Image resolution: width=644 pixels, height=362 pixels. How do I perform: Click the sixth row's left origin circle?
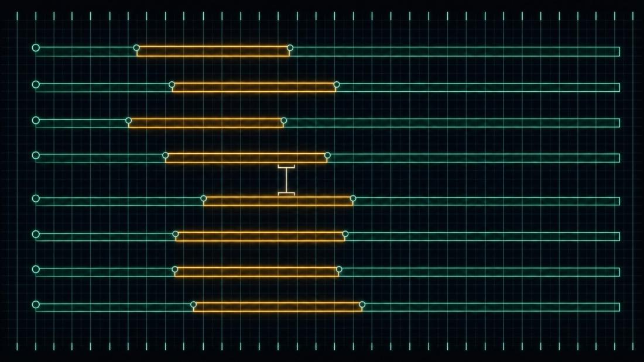click(x=36, y=235)
